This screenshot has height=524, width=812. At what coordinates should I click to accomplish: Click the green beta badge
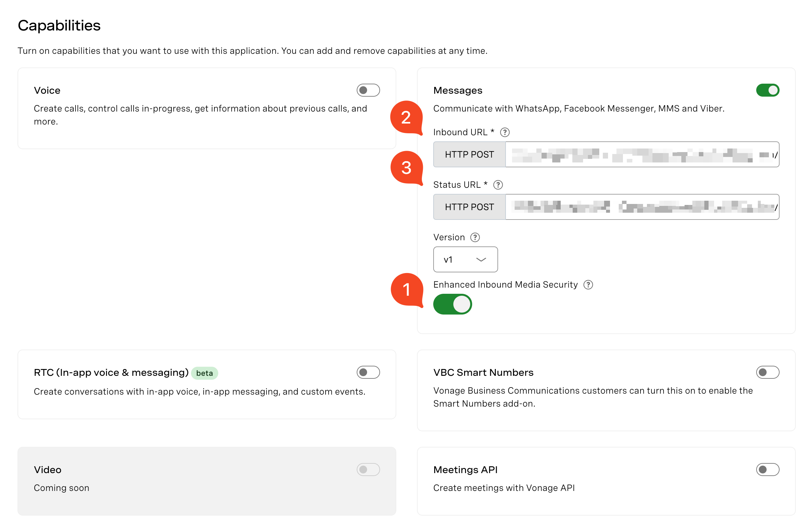click(204, 373)
